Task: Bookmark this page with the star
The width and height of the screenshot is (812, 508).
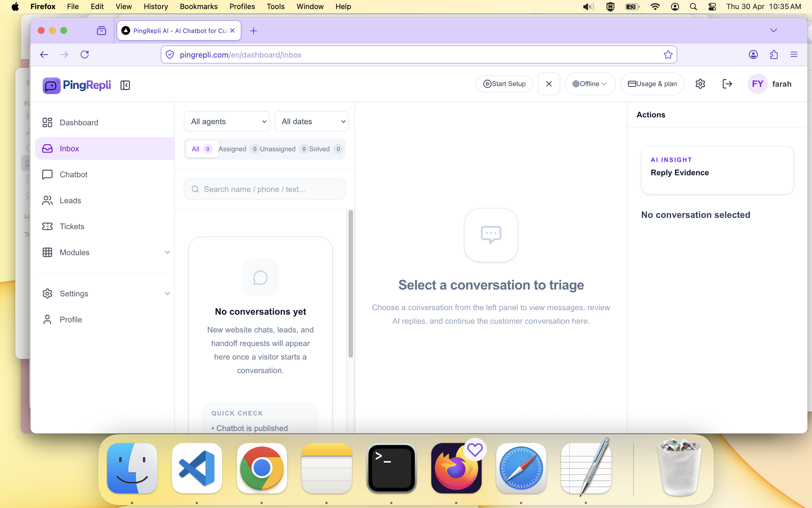Action: click(x=668, y=54)
